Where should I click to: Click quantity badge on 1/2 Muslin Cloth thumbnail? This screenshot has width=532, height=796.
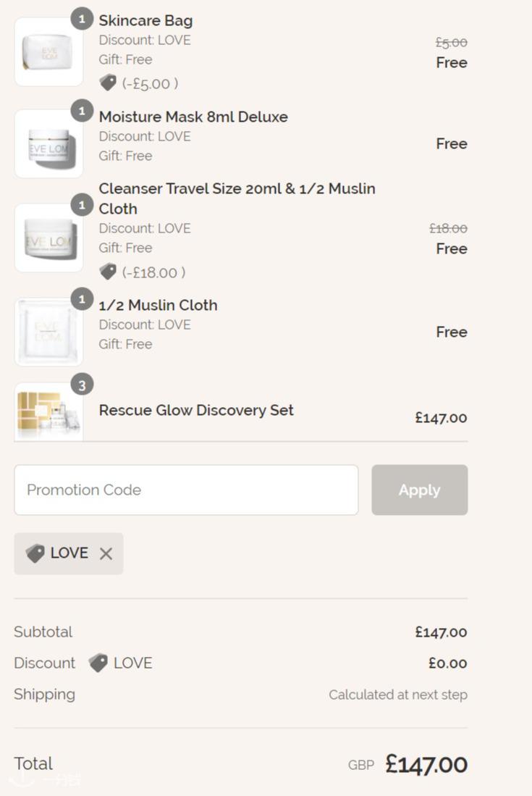click(x=82, y=298)
